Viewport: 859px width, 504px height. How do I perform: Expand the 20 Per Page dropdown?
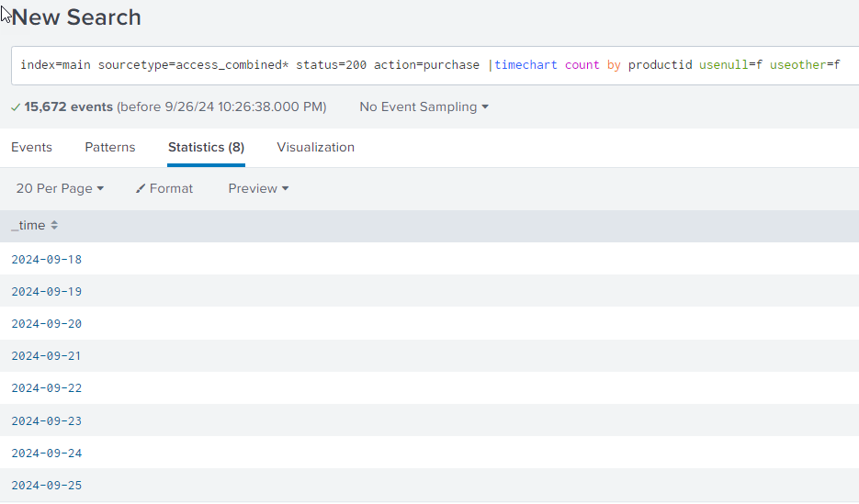[60, 188]
